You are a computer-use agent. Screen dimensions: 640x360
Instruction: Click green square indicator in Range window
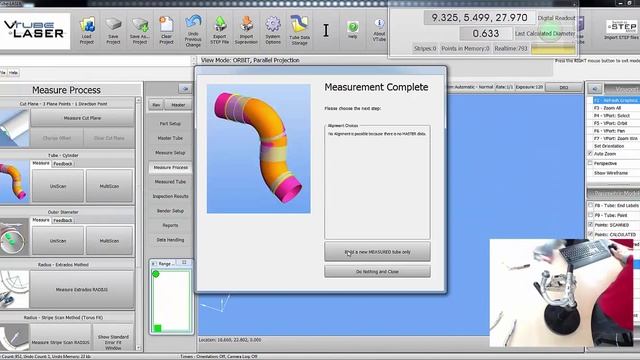click(158, 328)
